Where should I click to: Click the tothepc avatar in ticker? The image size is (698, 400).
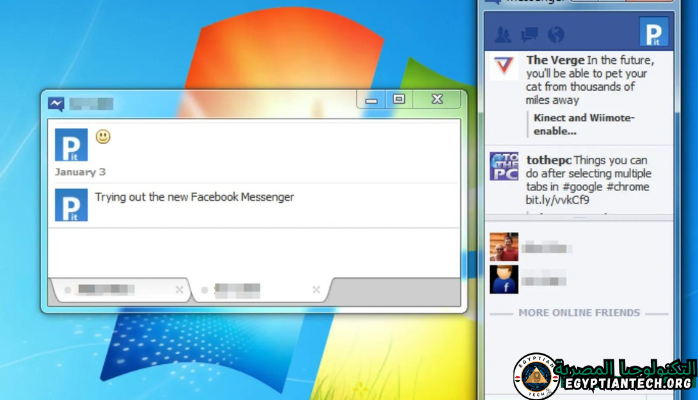503,166
